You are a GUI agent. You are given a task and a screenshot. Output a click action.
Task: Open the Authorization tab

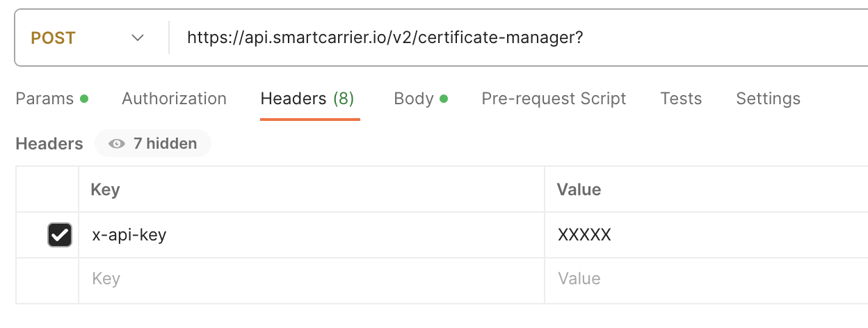pos(174,99)
